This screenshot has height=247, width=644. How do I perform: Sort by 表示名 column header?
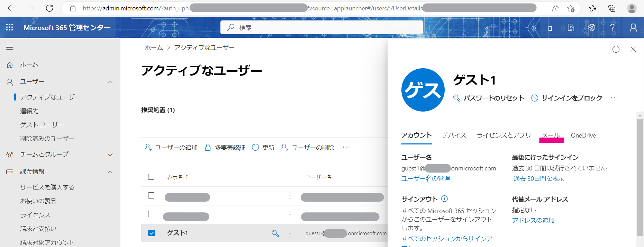click(x=178, y=177)
